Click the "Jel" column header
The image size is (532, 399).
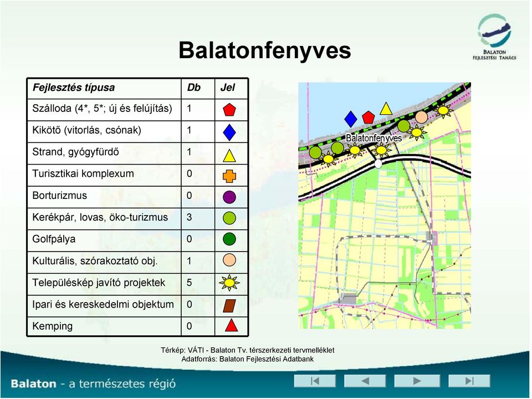click(228, 88)
